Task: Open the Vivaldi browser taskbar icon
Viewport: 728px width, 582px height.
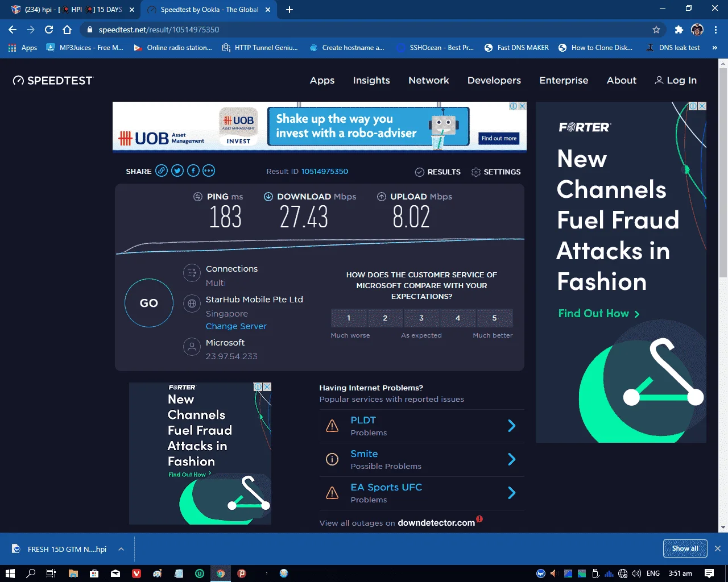Action: 136,573
